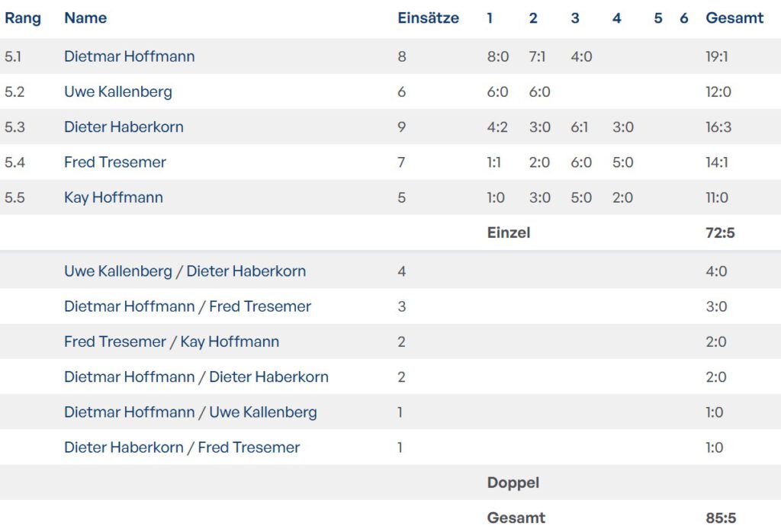Open the Dieter Haberkorn singles player link
This screenshot has height=532, width=781.
[x=124, y=127]
